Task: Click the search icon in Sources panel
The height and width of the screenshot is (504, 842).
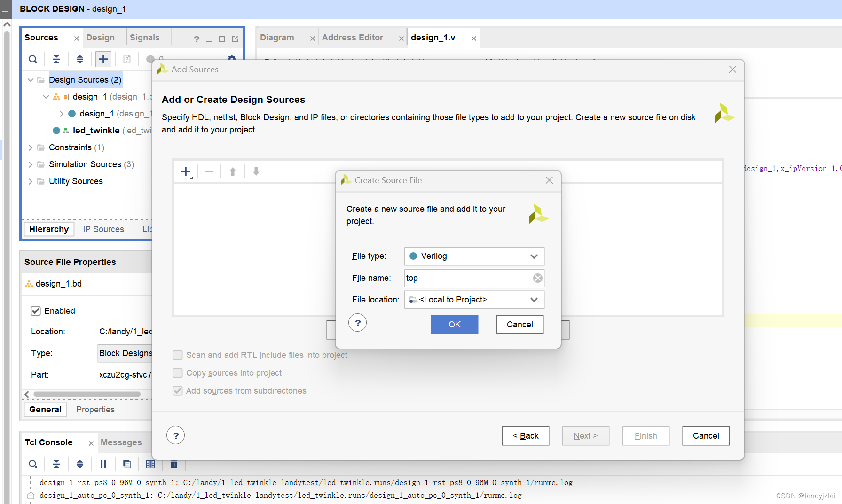Action: point(33,59)
